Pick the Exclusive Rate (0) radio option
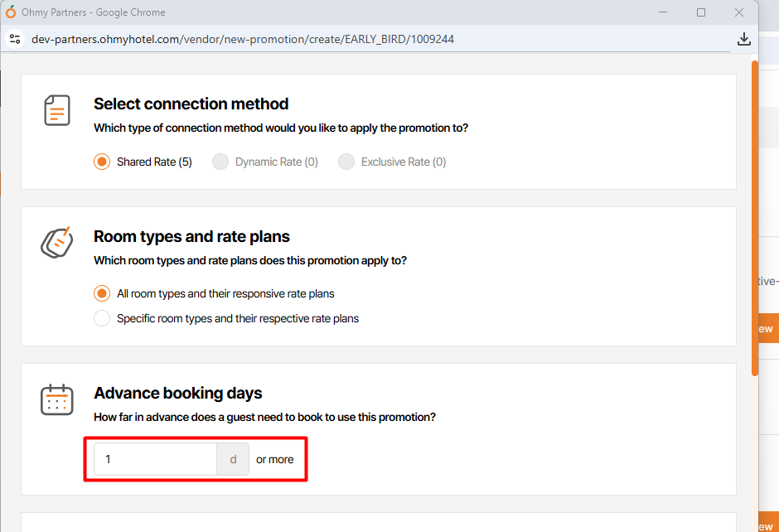Screen dimensions: 779x532 (346, 162)
